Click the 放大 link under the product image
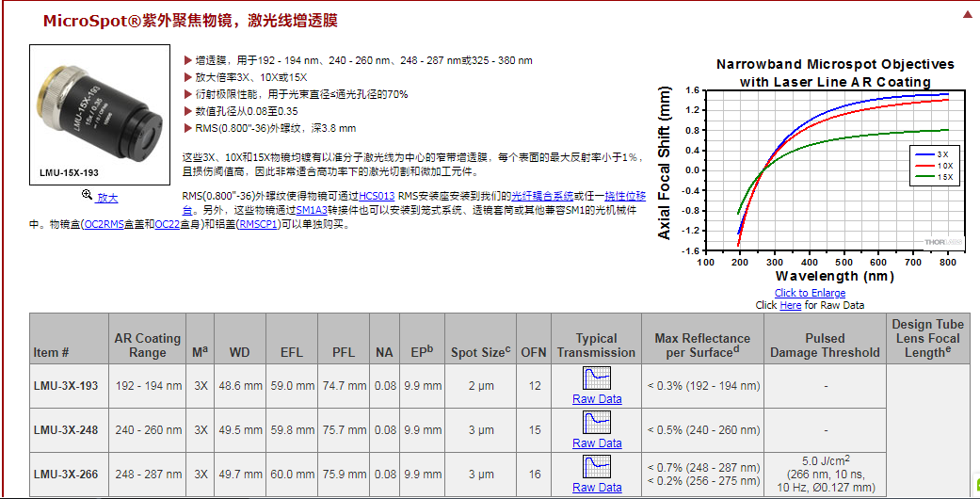This screenshot has width=980, height=499. tap(107, 198)
